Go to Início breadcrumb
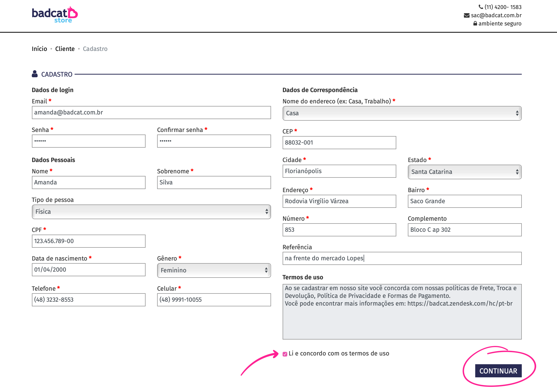This screenshot has height=392, width=557. [39, 49]
